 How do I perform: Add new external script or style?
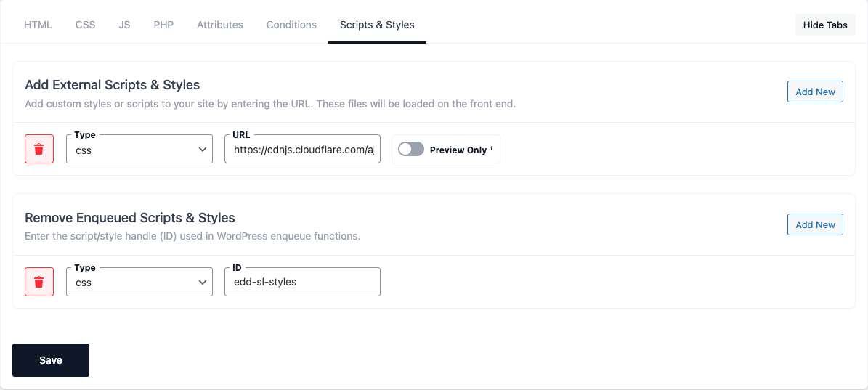[815, 92]
